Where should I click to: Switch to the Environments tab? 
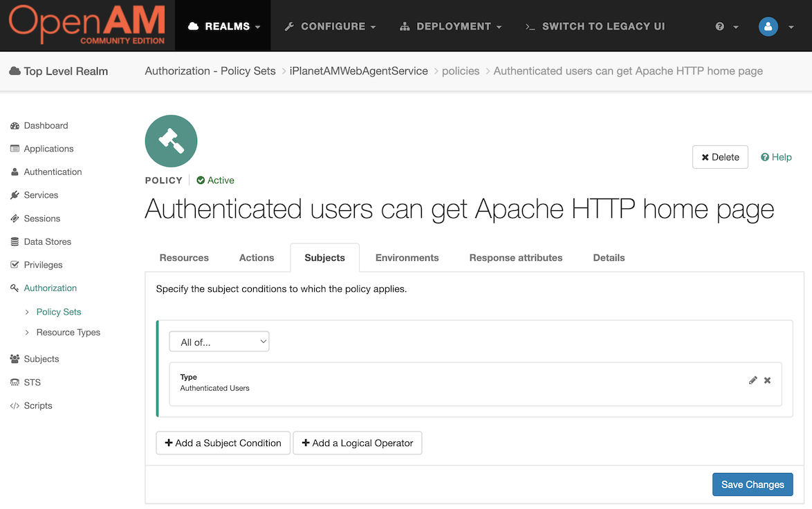[407, 258]
